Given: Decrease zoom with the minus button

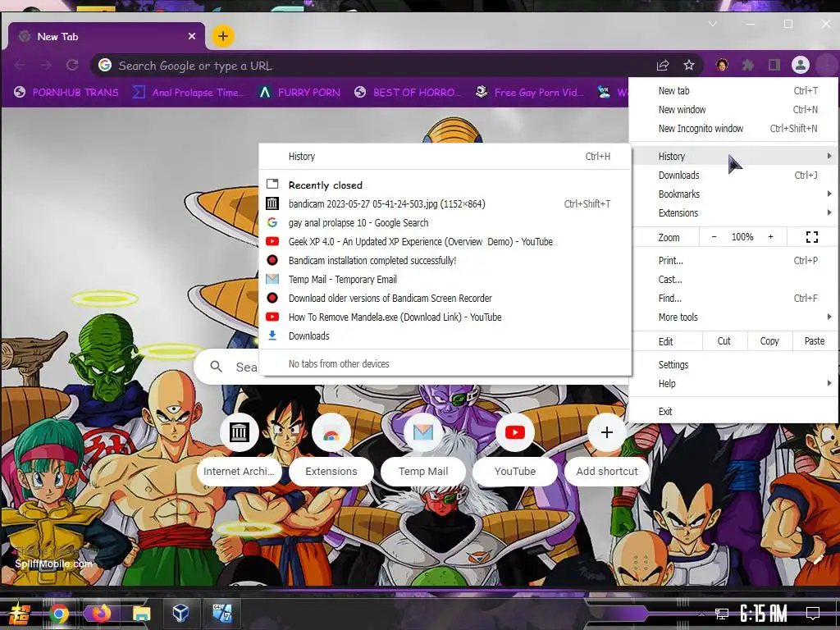Looking at the screenshot, I should pos(714,237).
